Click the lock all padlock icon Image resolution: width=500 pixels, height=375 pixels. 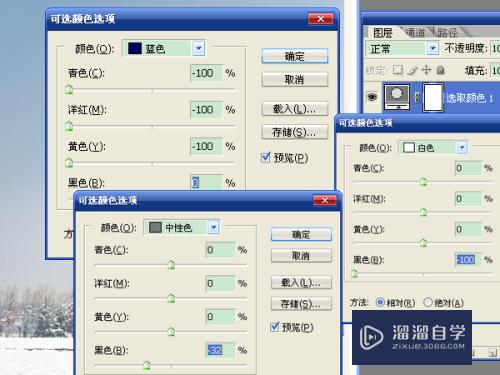441,70
